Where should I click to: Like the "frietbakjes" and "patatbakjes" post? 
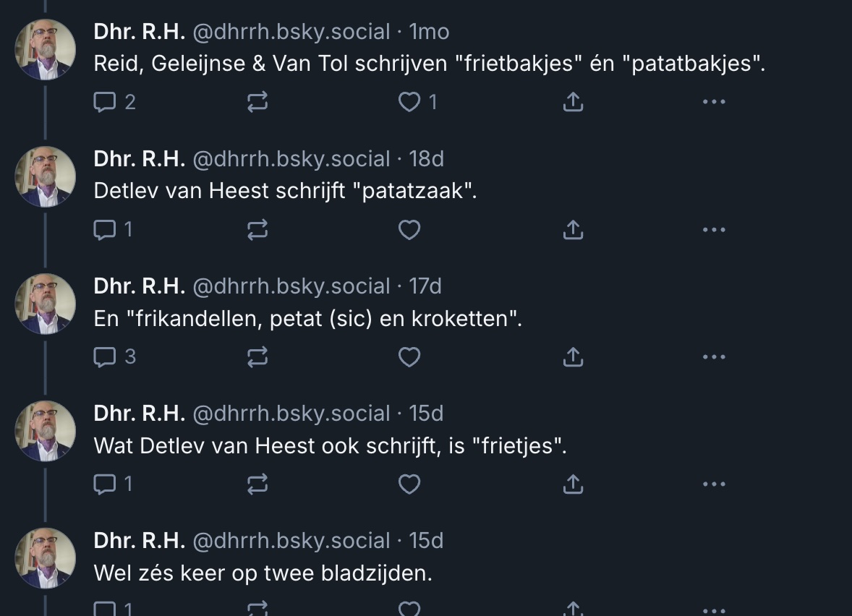tap(410, 103)
